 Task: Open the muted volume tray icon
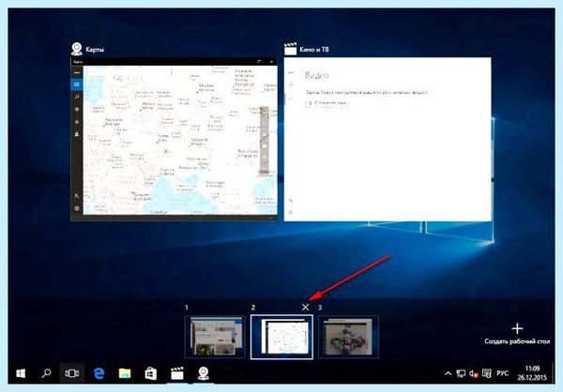[x=474, y=373]
